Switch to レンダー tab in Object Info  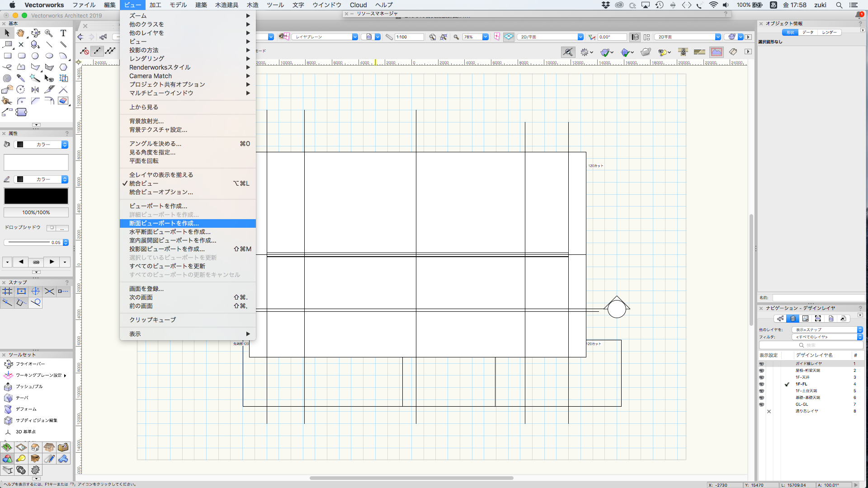(829, 33)
